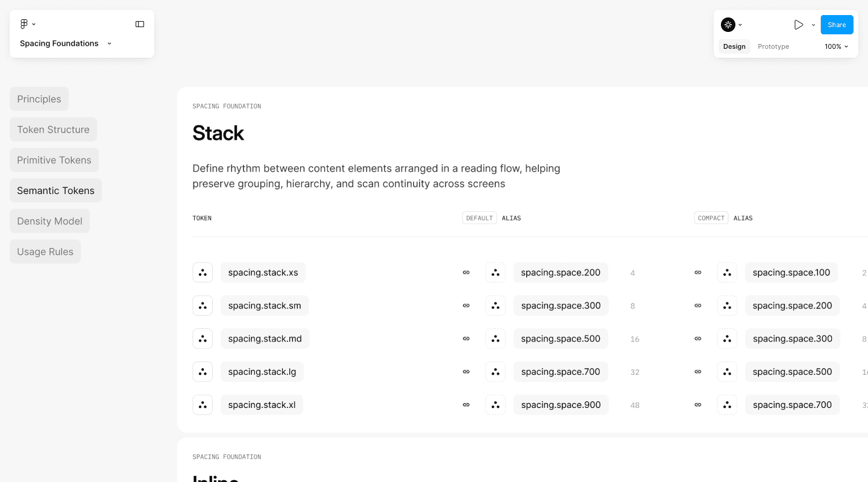868x482 pixels.
Task: Click the TOKEN column header
Action: pos(202,218)
